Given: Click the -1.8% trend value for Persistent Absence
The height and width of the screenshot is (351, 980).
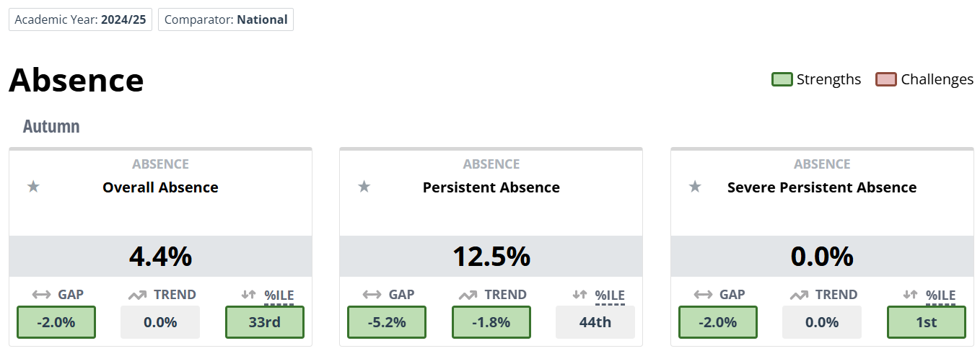Looking at the screenshot, I should coord(491,322).
